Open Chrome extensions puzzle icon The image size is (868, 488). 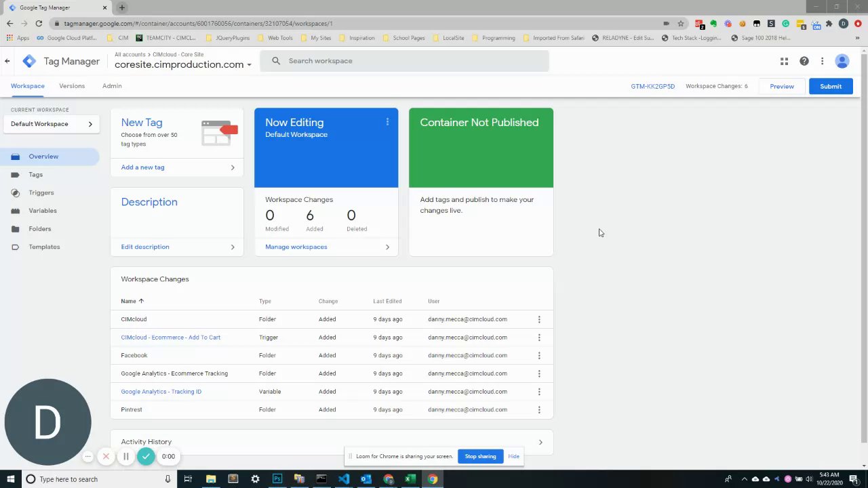point(829,23)
